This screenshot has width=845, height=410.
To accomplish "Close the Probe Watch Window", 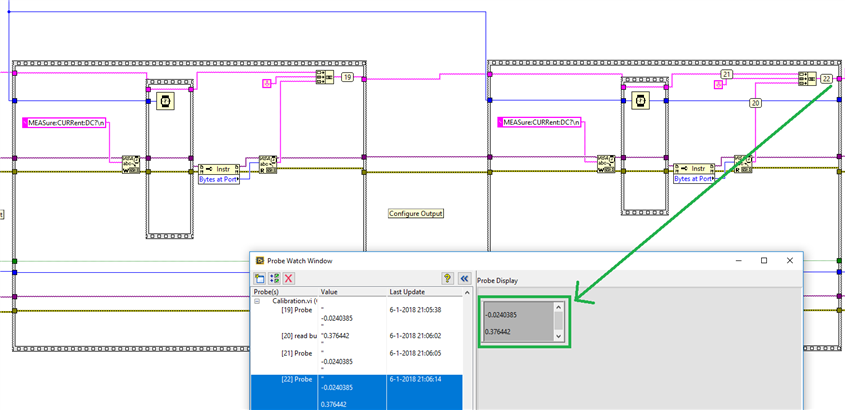I will 789,260.
